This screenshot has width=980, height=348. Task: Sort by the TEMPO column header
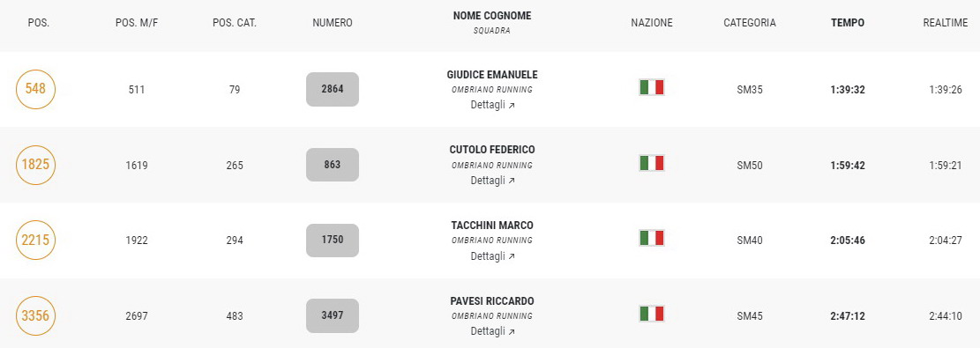coord(848,23)
